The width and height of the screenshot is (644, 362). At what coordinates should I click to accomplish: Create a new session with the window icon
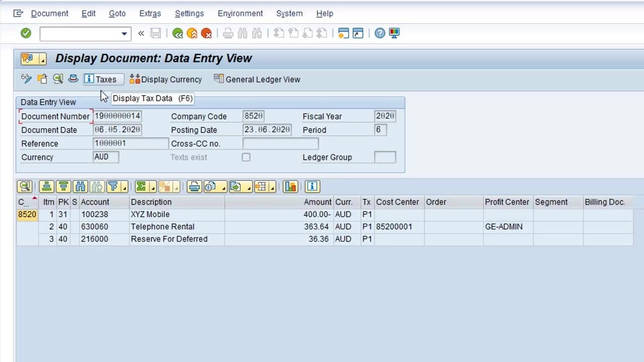click(x=343, y=33)
